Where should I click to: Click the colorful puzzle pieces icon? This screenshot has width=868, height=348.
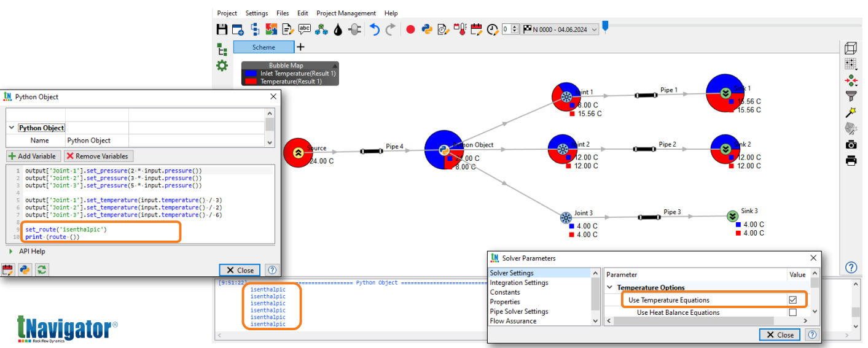coord(272,29)
